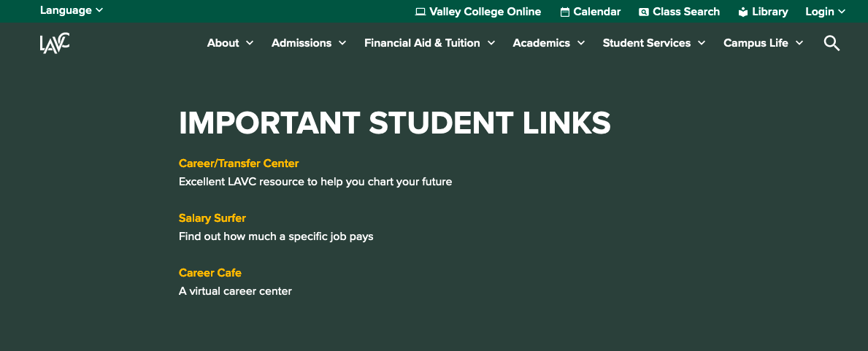
Task: Click the Library book icon
Action: coord(743,12)
